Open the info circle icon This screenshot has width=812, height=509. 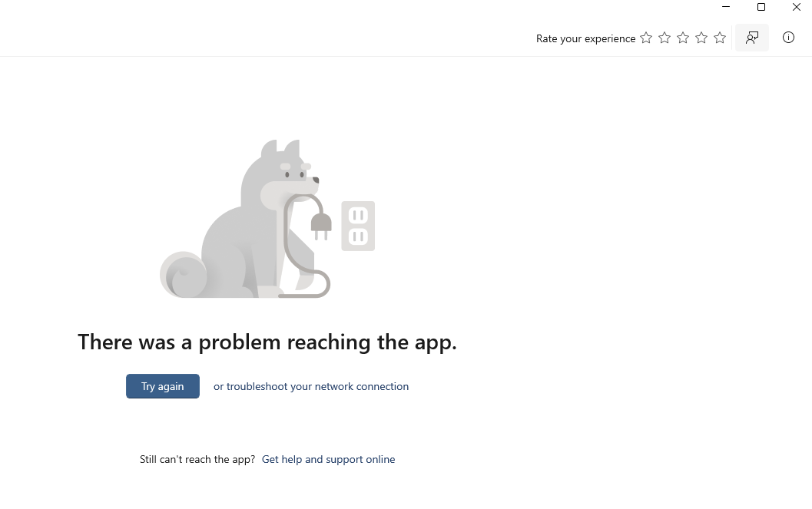tap(788, 38)
